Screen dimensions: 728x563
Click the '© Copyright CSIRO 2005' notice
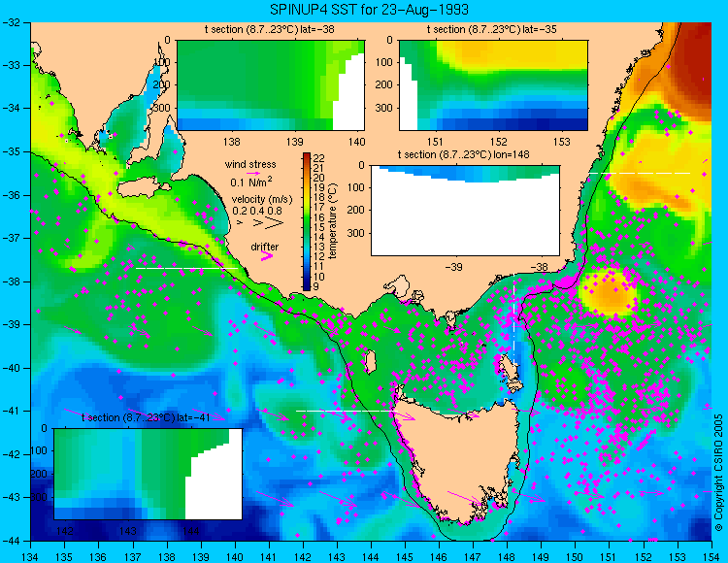click(718, 474)
